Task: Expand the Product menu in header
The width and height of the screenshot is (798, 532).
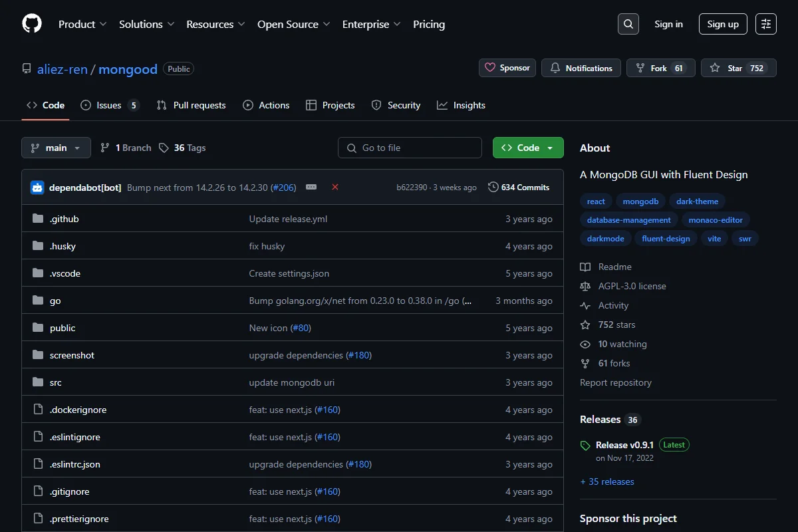Action: [82, 24]
